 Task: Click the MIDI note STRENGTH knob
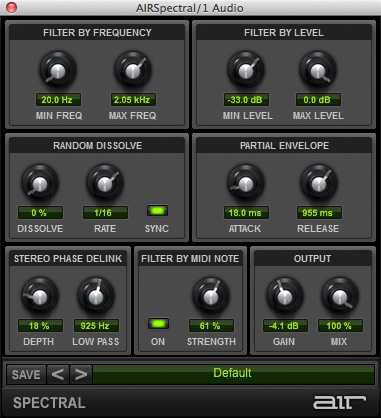point(211,296)
